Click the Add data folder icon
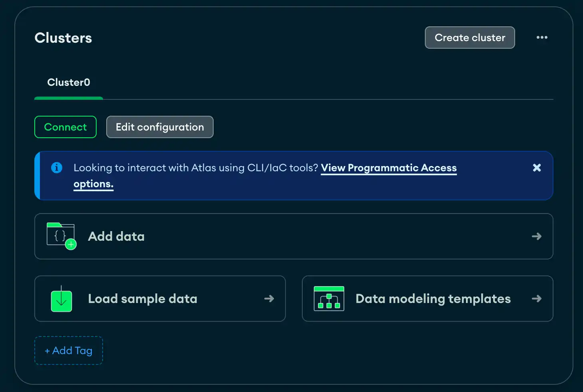The width and height of the screenshot is (583, 392). click(61, 236)
